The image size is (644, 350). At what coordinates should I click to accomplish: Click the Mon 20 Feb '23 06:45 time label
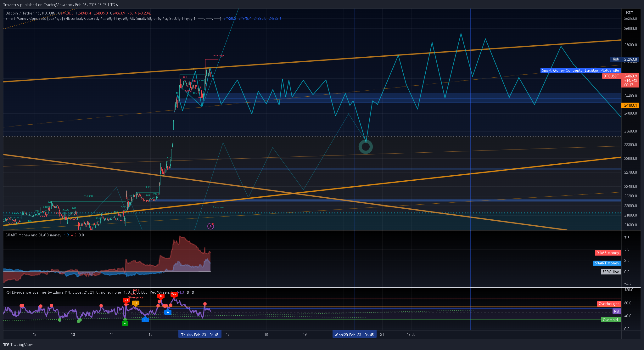(x=354, y=335)
